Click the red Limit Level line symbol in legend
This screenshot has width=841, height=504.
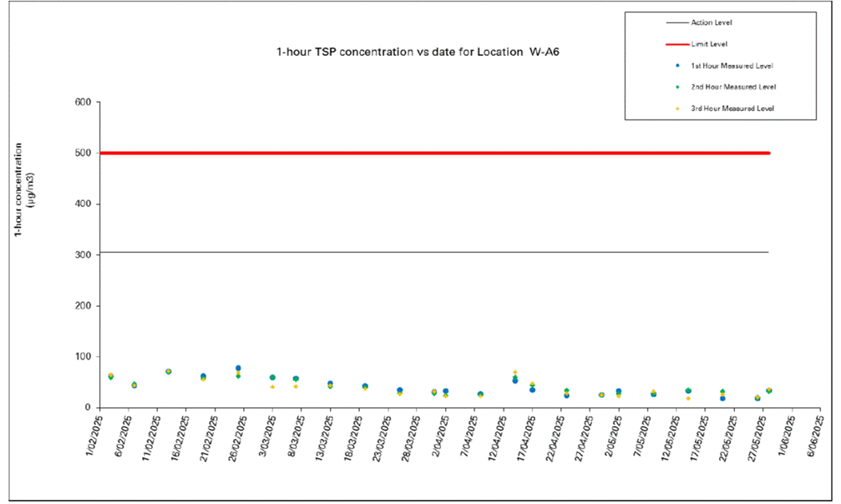677,44
